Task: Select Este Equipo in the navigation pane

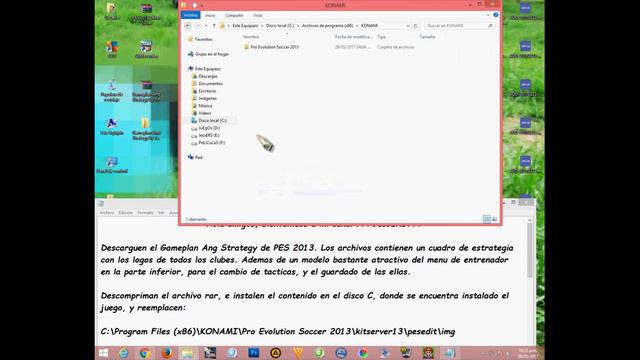Action: tap(208, 69)
